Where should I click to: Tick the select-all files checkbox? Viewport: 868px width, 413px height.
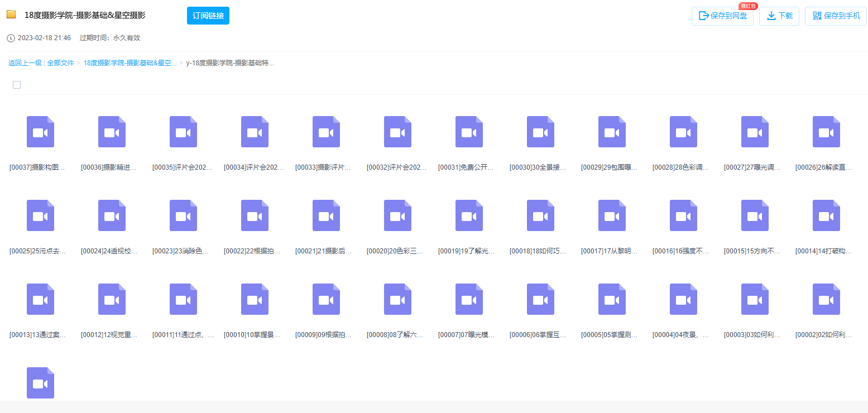17,85
